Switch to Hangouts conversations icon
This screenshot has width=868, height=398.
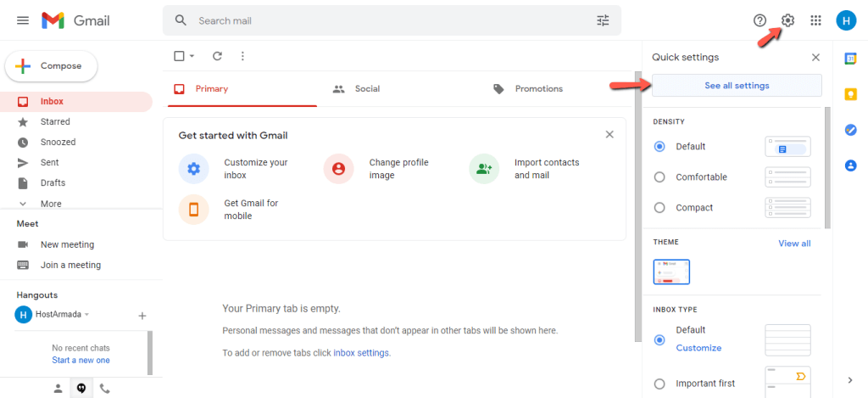point(81,389)
